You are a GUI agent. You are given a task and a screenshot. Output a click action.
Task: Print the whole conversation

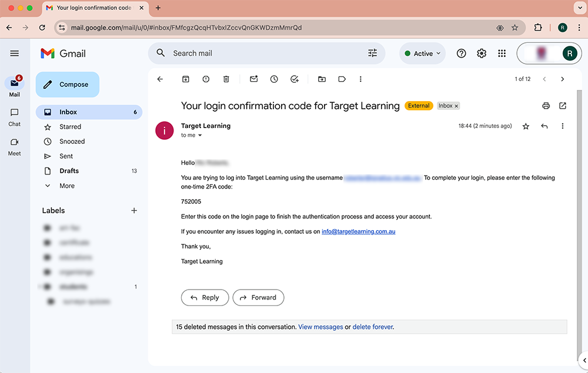point(546,106)
